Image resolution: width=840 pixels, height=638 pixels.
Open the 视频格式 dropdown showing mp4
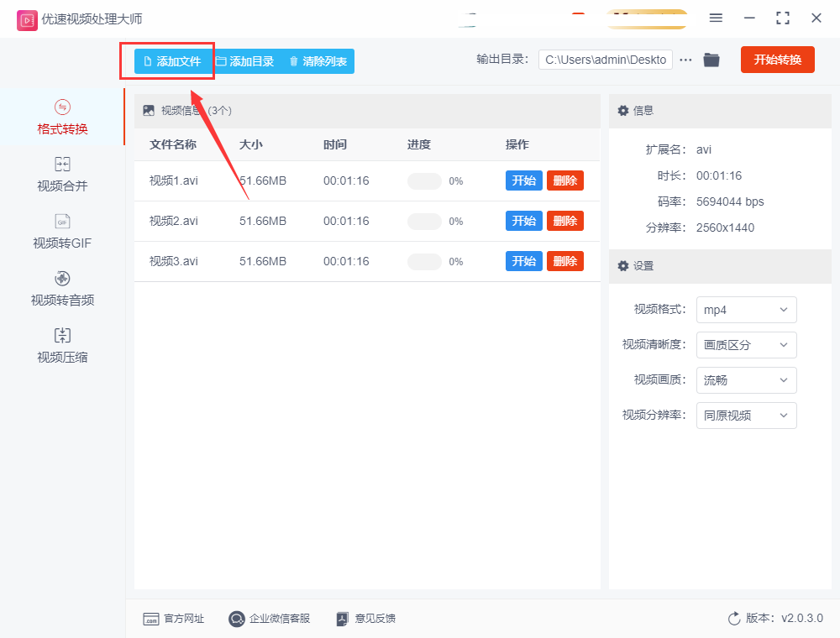tap(746, 310)
